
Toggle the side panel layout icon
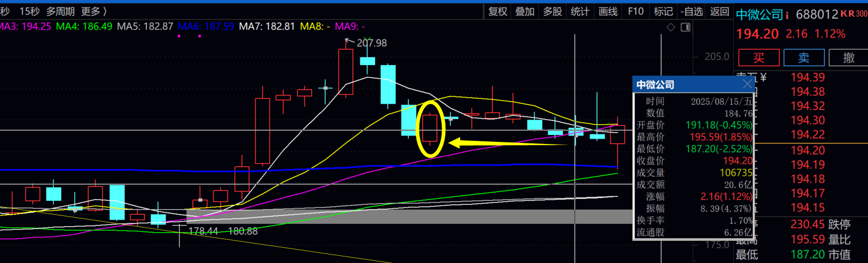(686, 27)
